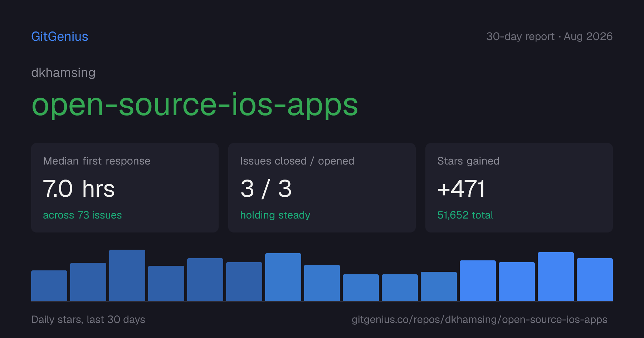Click the '51,652 total' caption
The image size is (644, 338).
click(465, 215)
